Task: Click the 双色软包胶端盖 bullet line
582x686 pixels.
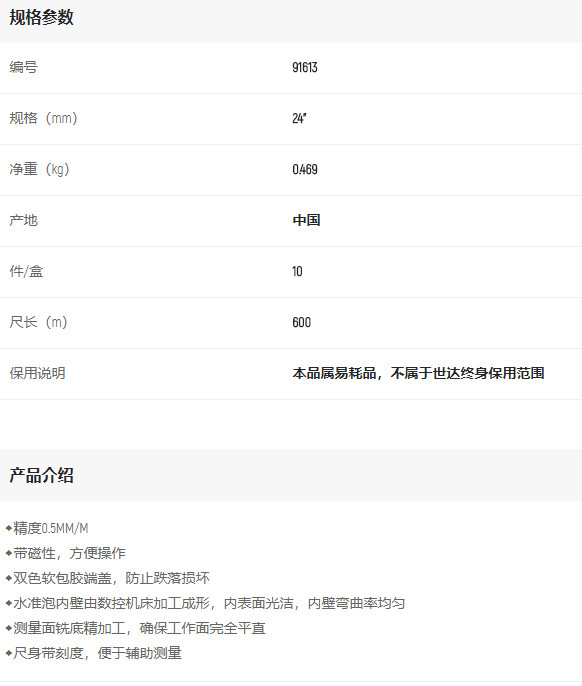Action: 108,578
